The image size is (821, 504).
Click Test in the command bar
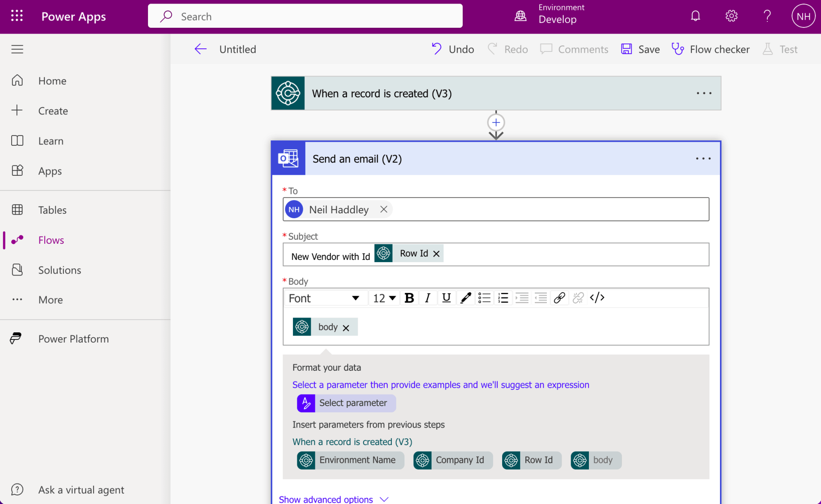point(780,49)
